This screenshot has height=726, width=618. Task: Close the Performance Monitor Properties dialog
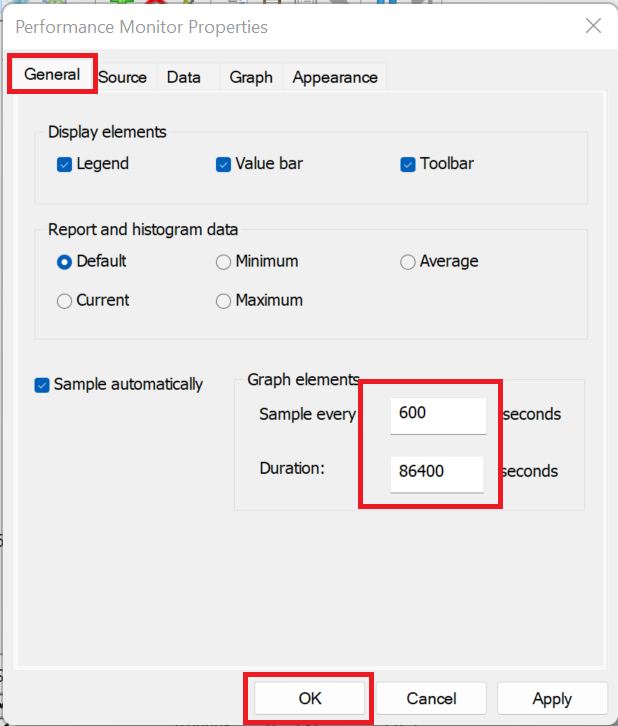593,26
